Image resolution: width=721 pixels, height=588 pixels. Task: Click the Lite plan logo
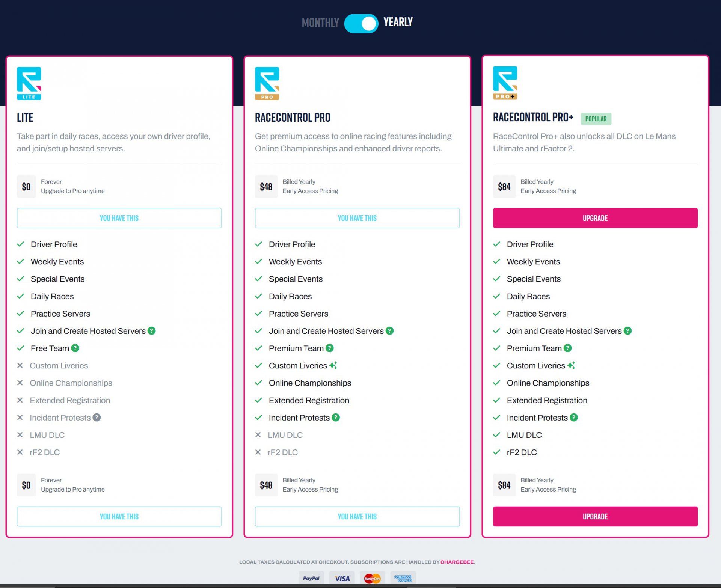(29, 83)
